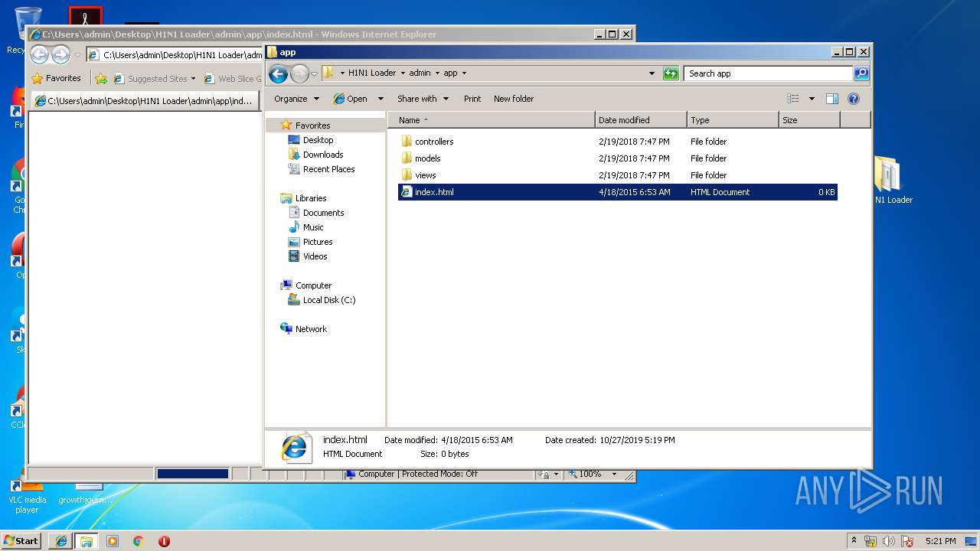The height and width of the screenshot is (551, 980).
Task: Click the volume speaker tray icon
Action: 889,541
